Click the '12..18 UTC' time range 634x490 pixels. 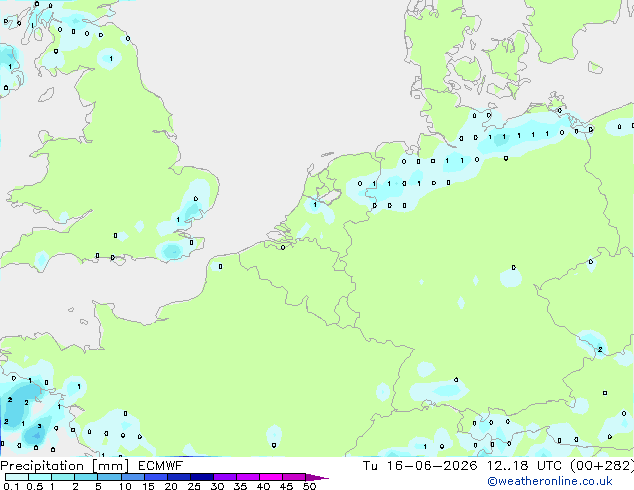(524, 466)
